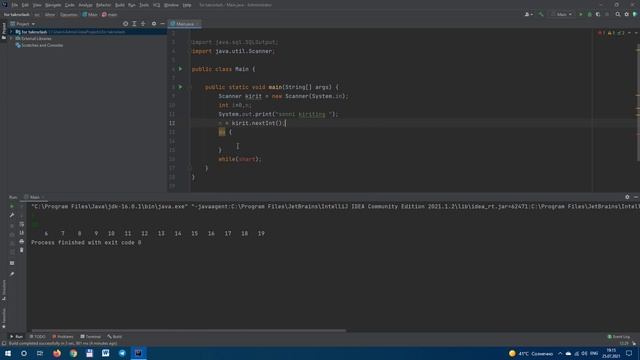The height and width of the screenshot is (360, 640).
Task: Open the Build menu
Action: click(x=120, y=5)
